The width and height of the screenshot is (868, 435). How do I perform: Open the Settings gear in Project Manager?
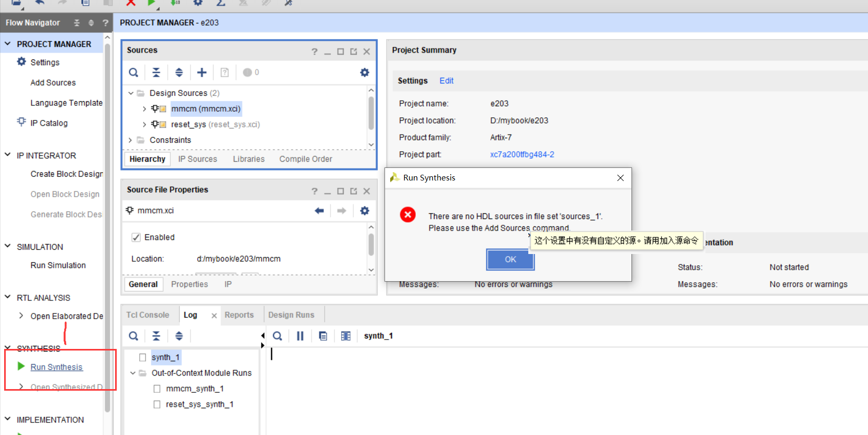tap(21, 62)
